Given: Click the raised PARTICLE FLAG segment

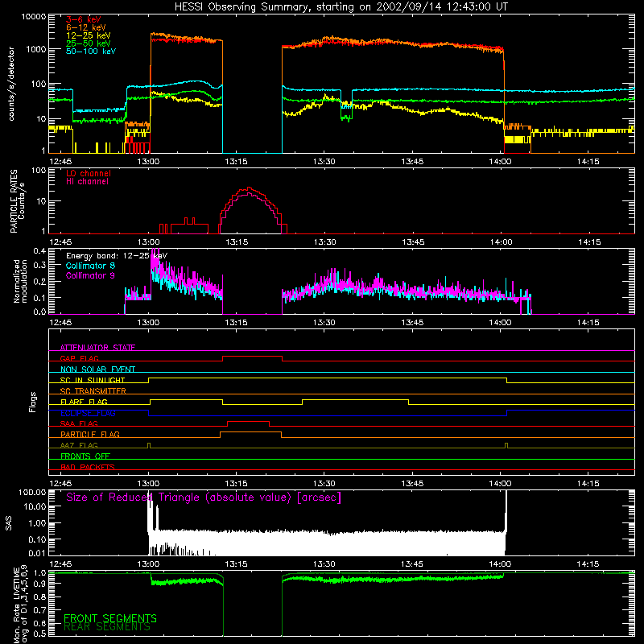Looking at the screenshot, I should [x=250, y=432].
